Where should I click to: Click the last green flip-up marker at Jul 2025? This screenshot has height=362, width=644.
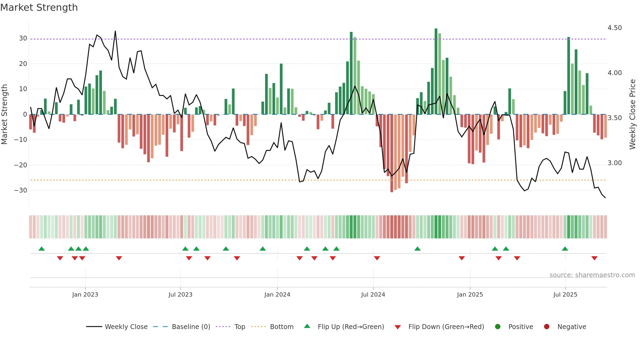(x=565, y=249)
